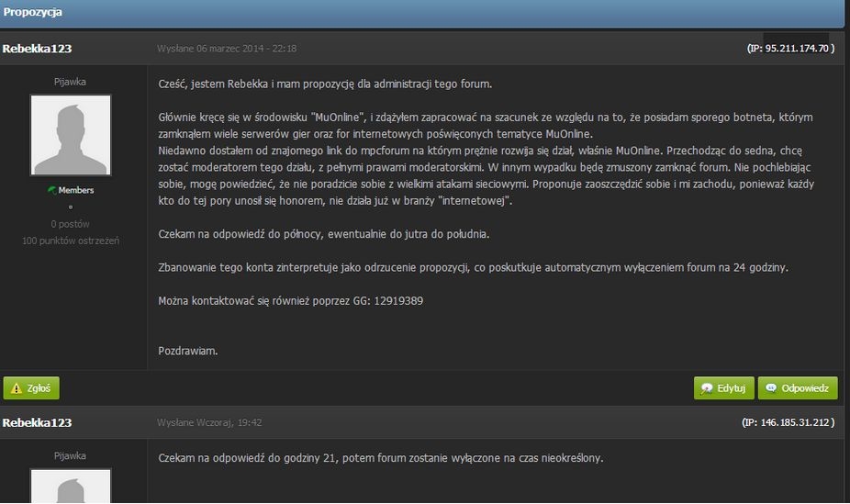Click the 'Propozycja' topic title
The width and height of the screenshot is (850, 504).
pyautogui.click(x=32, y=12)
